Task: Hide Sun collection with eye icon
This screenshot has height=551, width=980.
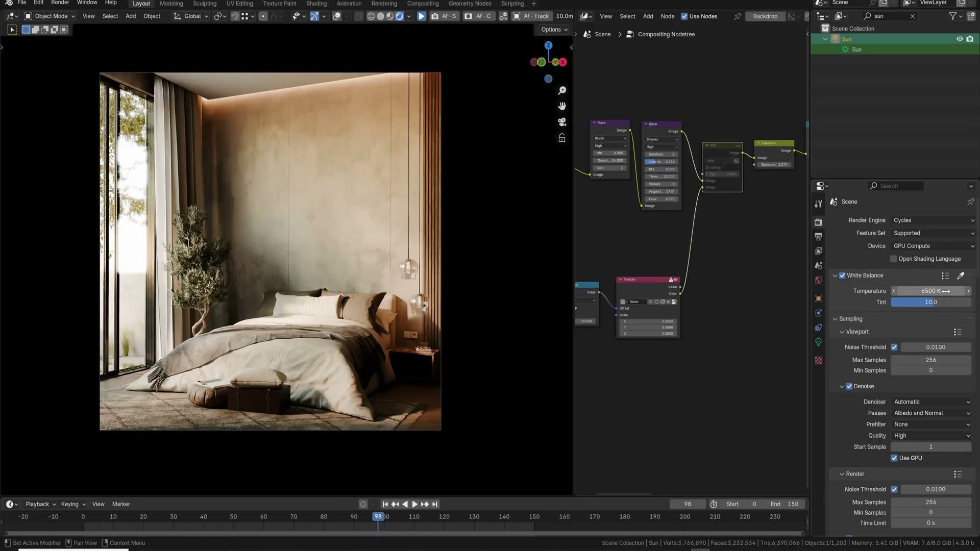Action: pyautogui.click(x=960, y=39)
